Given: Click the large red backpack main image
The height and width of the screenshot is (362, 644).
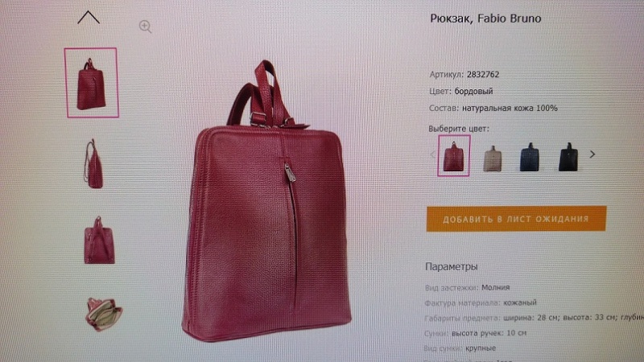Looking at the screenshot, I should click(x=266, y=201).
